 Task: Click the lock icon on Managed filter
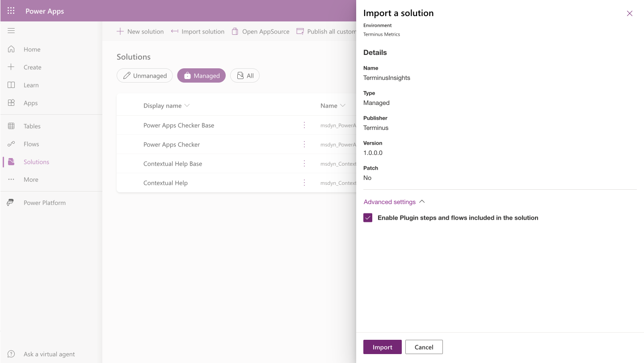click(188, 75)
